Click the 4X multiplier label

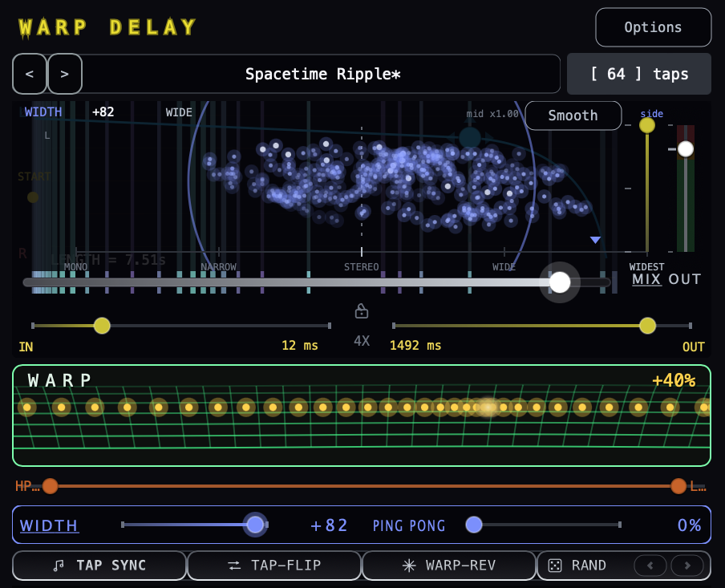(362, 341)
